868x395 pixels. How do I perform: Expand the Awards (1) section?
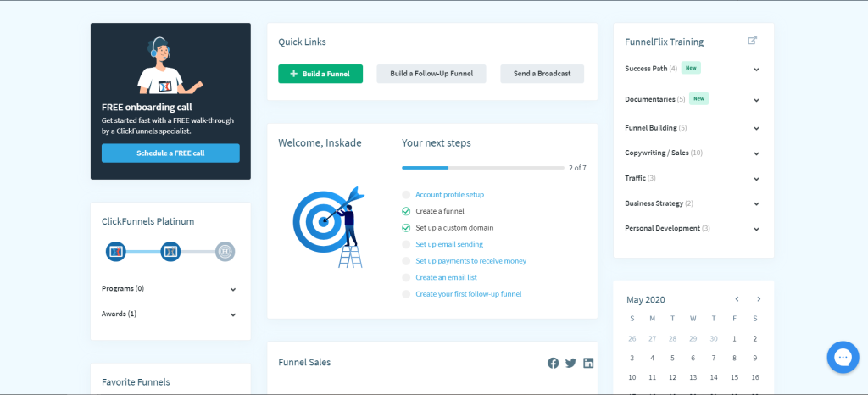tap(233, 314)
